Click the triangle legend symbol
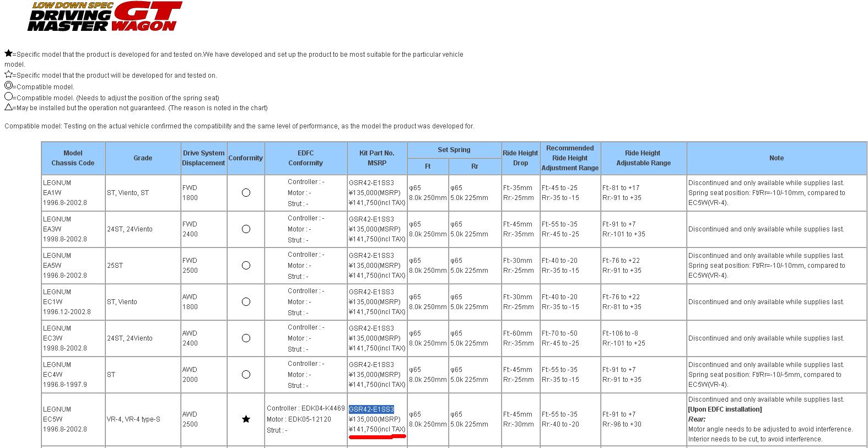 (8, 107)
